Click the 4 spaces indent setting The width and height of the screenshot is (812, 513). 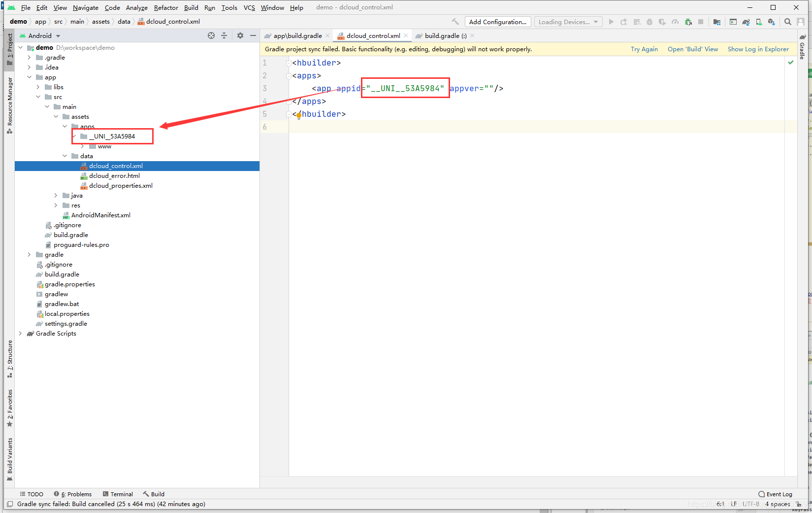pyautogui.click(x=778, y=504)
